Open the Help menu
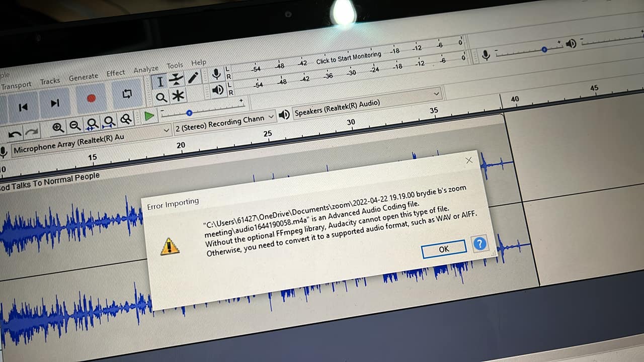Image resolution: width=644 pixels, height=362 pixels. (x=199, y=62)
